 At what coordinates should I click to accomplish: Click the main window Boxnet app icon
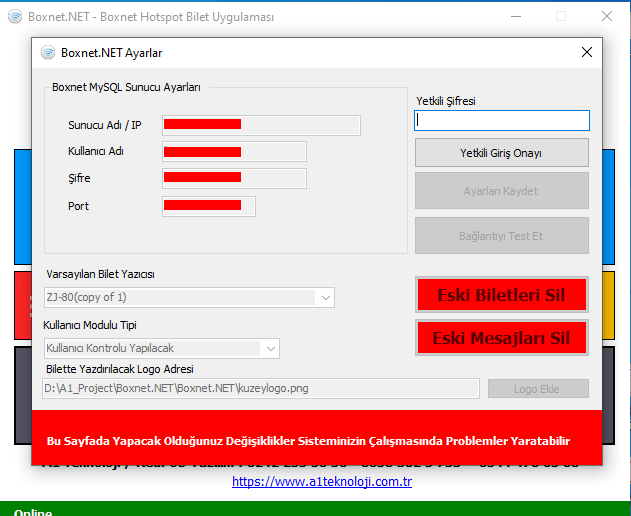[x=15, y=17]
